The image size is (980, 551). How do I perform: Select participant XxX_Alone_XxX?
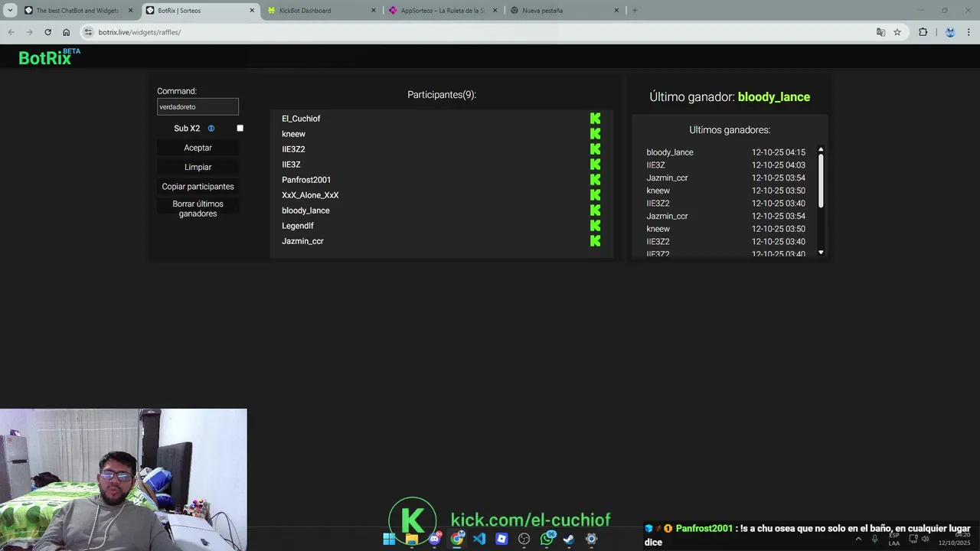click(x=310, y=195)
